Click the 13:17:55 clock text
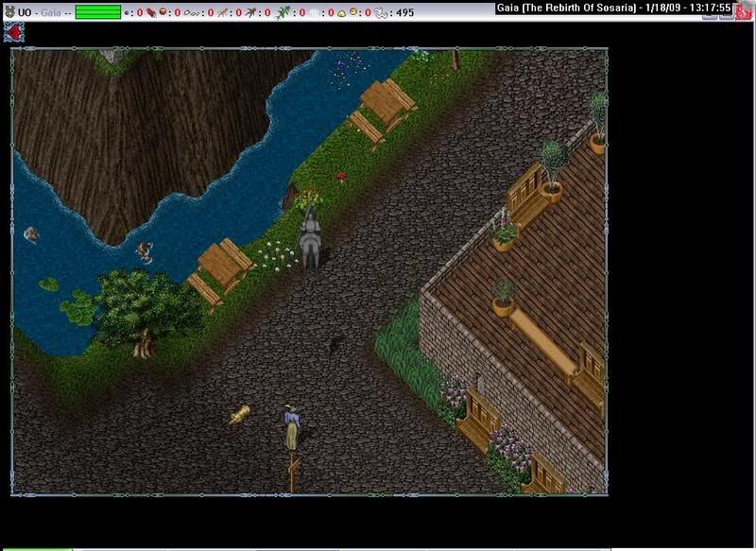756x551 pixels. [x=709, y=8]
